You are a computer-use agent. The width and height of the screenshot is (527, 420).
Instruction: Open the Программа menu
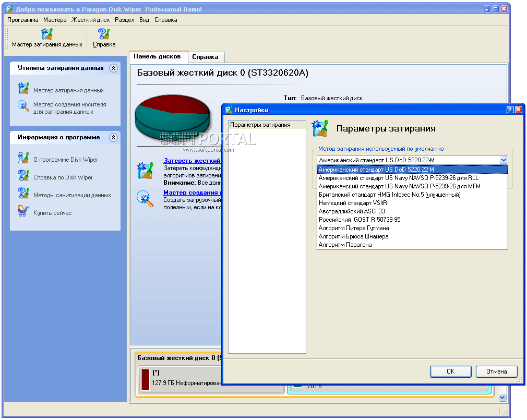tap(23, 20)
